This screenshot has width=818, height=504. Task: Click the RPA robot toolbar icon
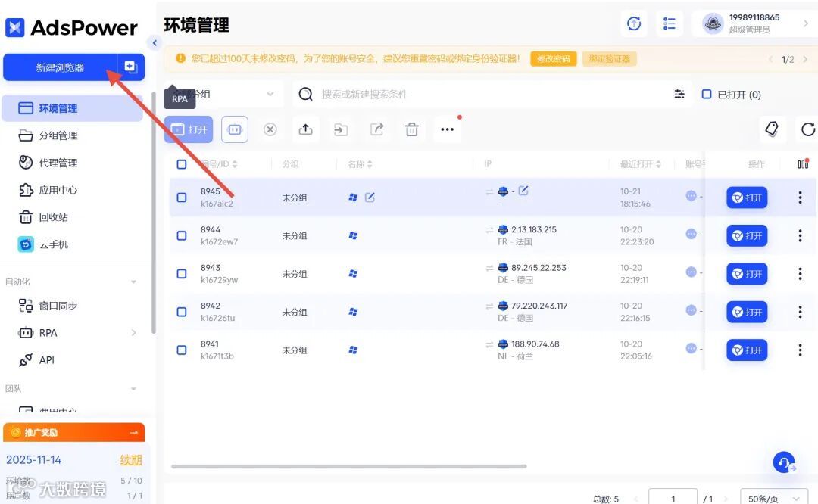(235, 129)
